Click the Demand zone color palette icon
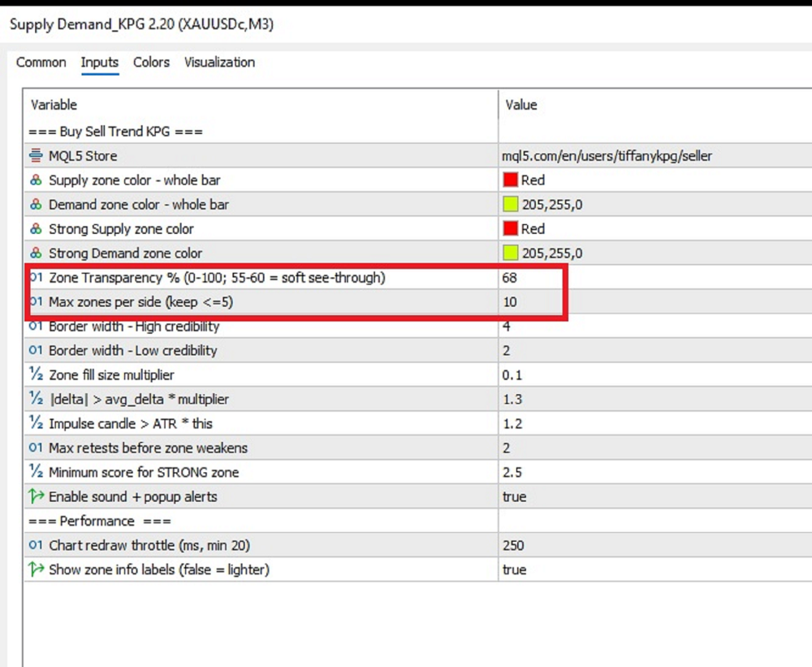This screenshot has height=667, width=812. [x=36, y=204]
